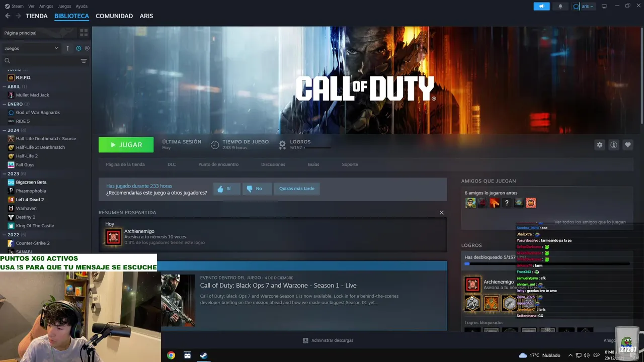Open the Ver menu
Screen dimensions: 644x362
pyautogui.click(x=31, y=6)
